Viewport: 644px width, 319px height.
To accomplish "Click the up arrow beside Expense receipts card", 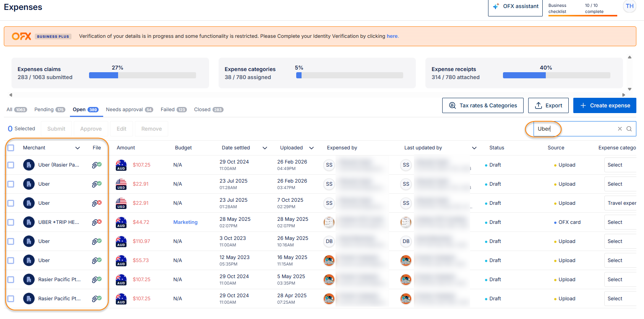I will 629,57.
